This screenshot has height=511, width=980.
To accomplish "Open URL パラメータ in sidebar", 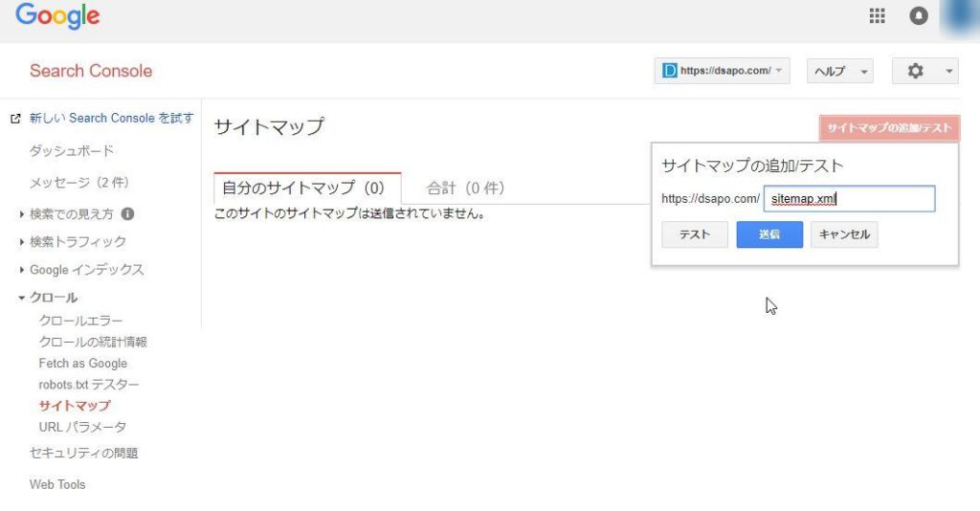I will (x=82, y=428).
